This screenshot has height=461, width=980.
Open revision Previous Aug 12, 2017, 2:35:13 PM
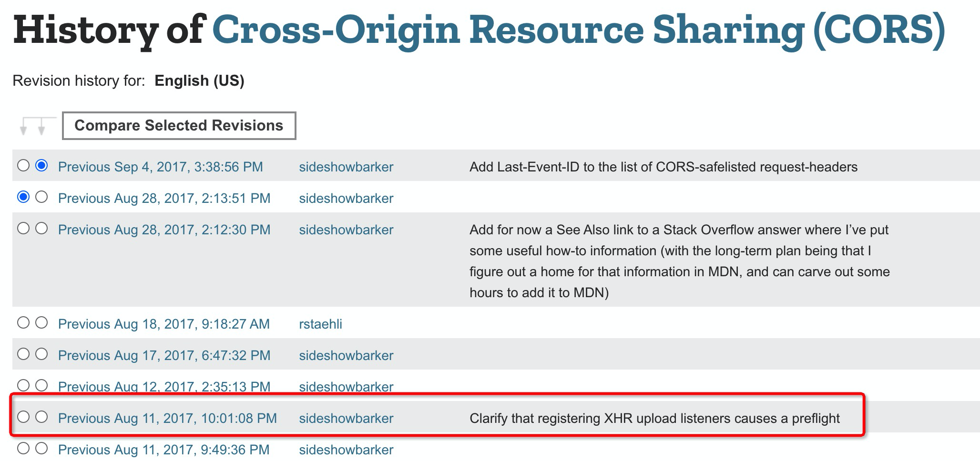[164, 387]
